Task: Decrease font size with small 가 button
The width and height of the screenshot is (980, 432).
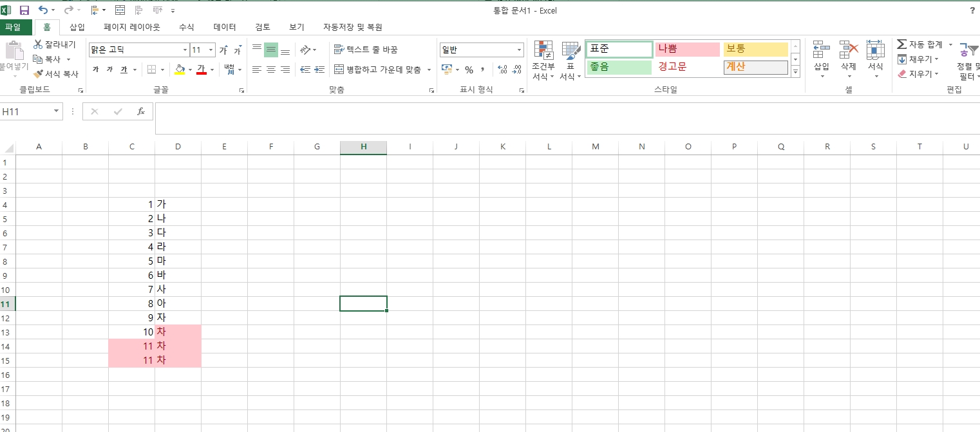Action: (x=238, y=50)
